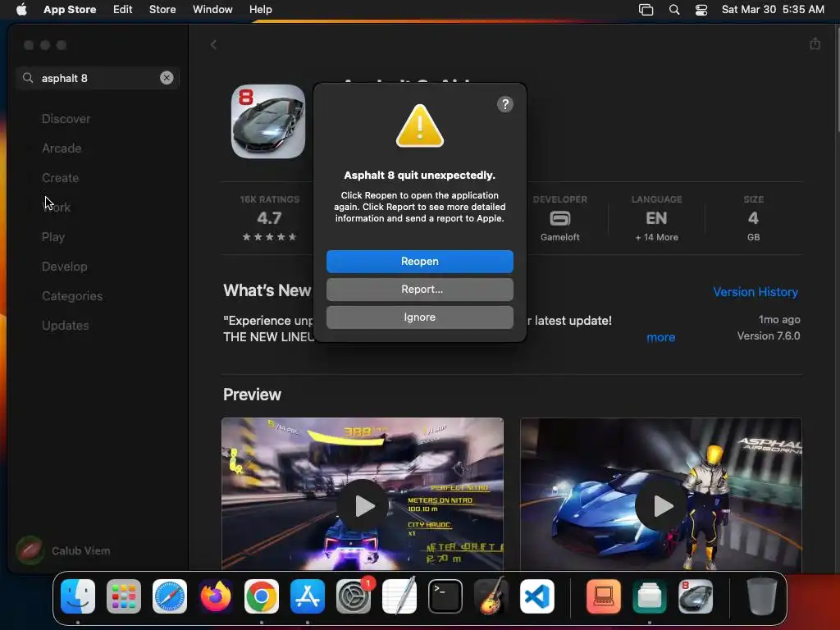The height and width of the screenshot is (630, 840).
Task: Play the second preview video with blue car
Action: tap(661, 505)
